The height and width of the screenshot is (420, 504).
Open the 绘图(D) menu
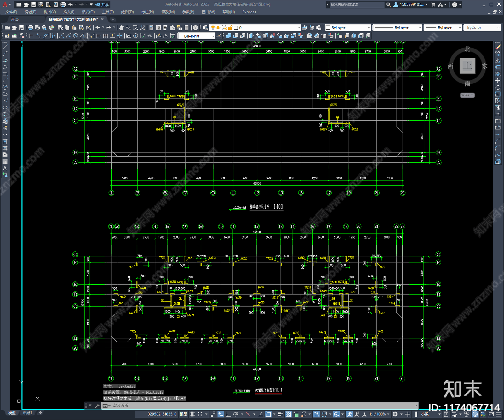(128, 12)
